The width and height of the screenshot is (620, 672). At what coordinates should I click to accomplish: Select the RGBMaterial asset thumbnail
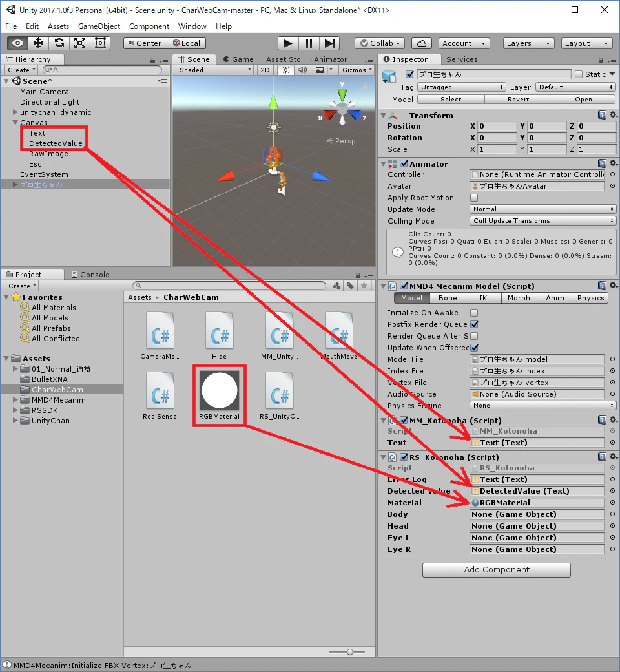(220, 390)
